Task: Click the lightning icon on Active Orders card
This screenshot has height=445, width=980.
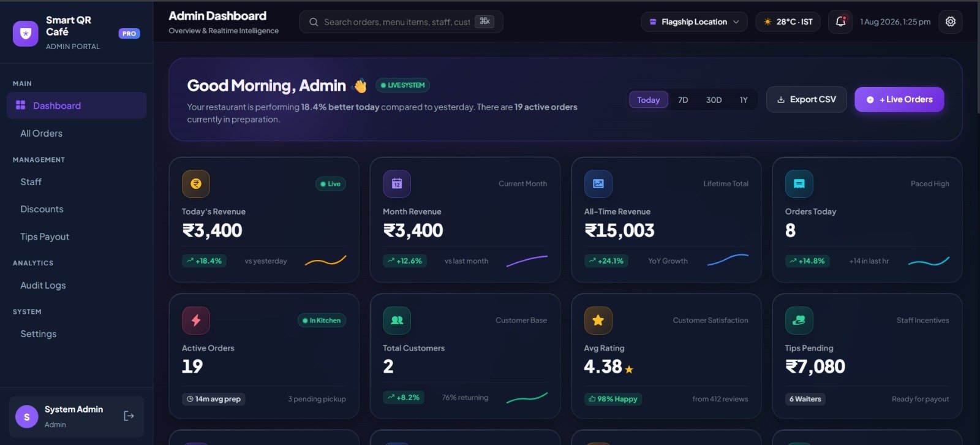Action: 196,321
